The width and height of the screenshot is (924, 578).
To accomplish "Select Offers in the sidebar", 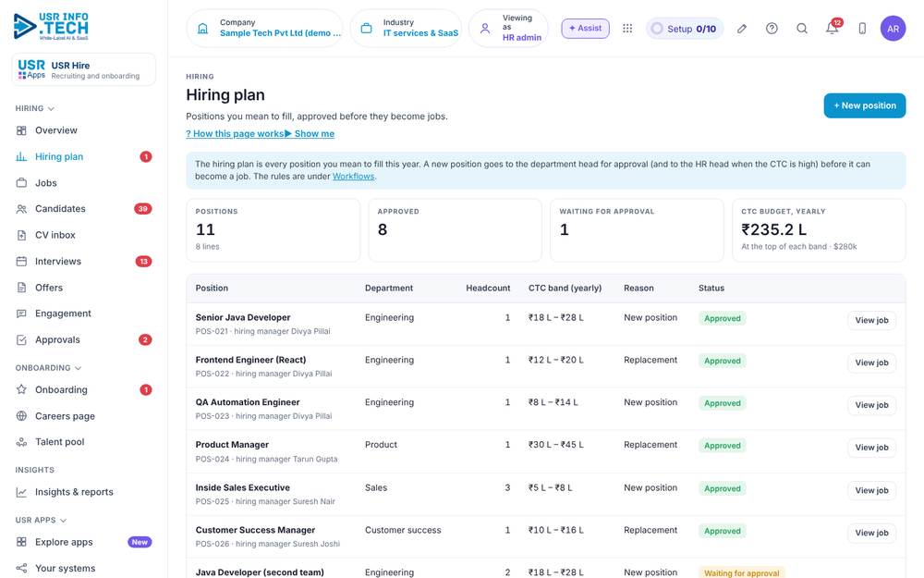I will (x=84, y=288).
